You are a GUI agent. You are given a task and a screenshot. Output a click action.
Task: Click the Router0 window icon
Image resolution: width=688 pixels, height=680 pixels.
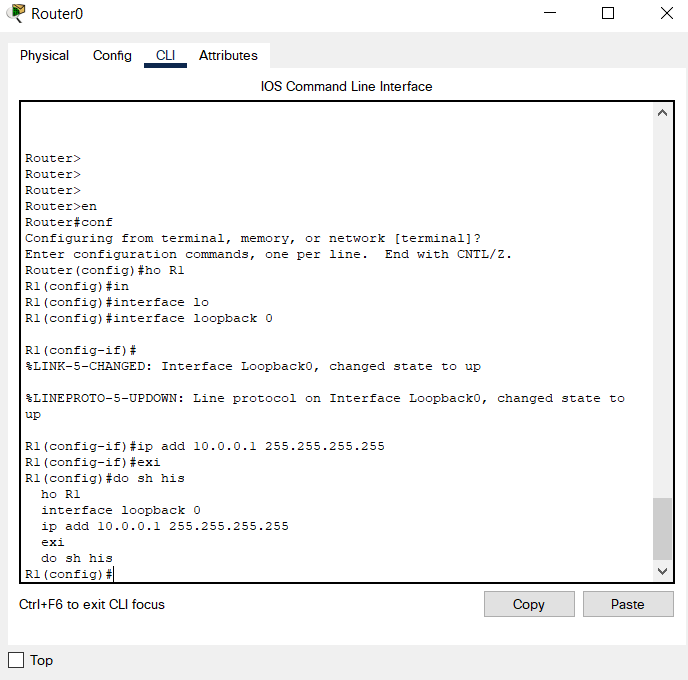(16, 13)
